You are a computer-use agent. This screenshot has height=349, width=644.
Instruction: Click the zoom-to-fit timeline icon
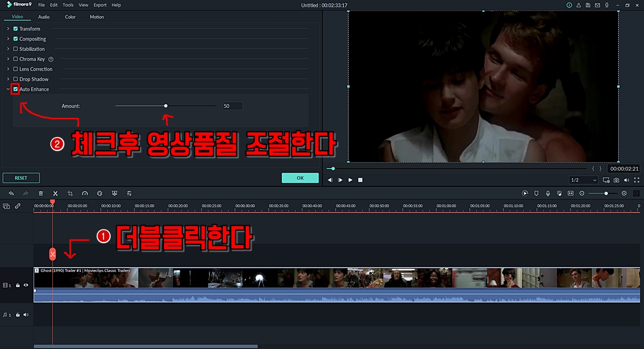(571, 193)
